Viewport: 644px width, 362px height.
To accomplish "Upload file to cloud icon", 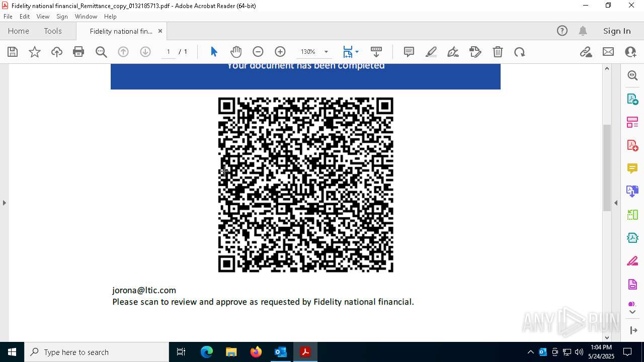I will [x=57, y=52].
